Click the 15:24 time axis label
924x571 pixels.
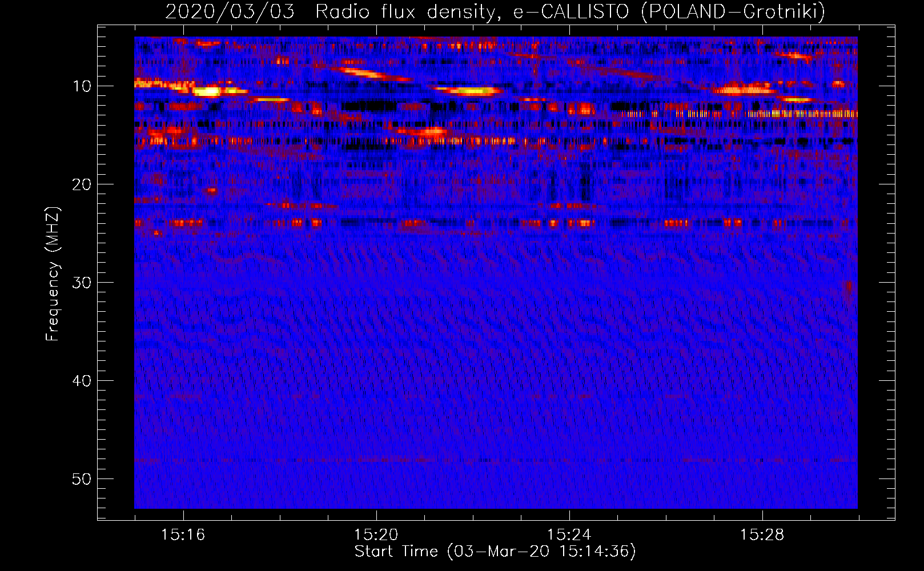(569, 535)
